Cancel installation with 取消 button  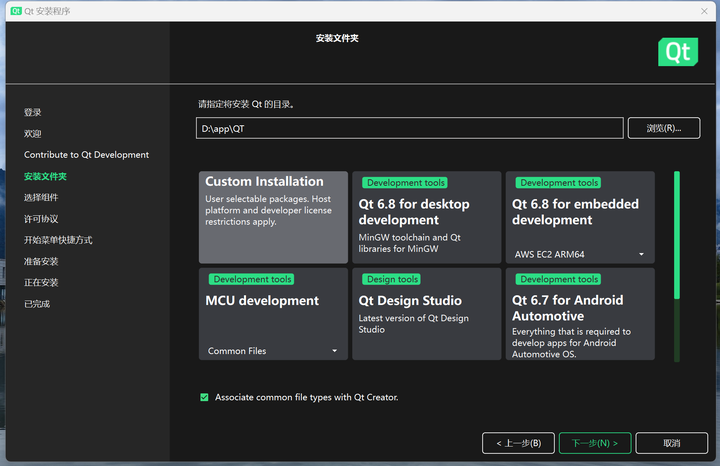coord(671,443)
